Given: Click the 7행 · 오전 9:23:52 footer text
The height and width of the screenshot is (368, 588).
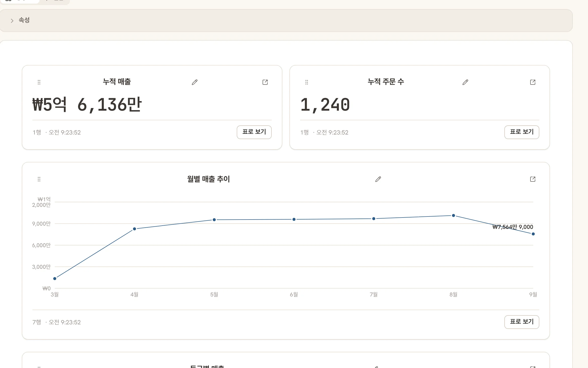Looking at the screenshot, I should point(57,322).
